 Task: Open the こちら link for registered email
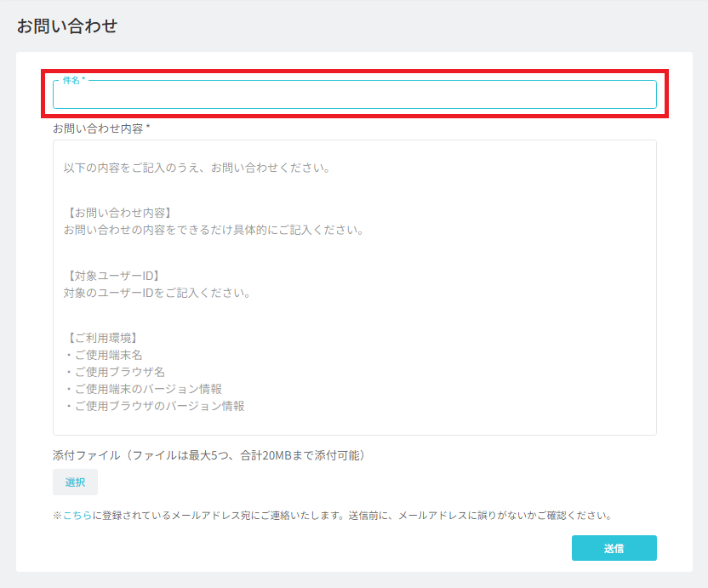pos(77,516)
